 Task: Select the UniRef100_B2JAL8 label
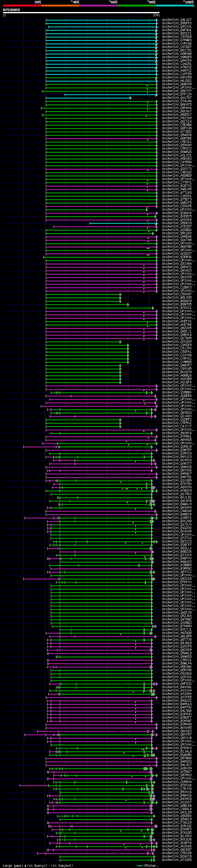[177, 751]
